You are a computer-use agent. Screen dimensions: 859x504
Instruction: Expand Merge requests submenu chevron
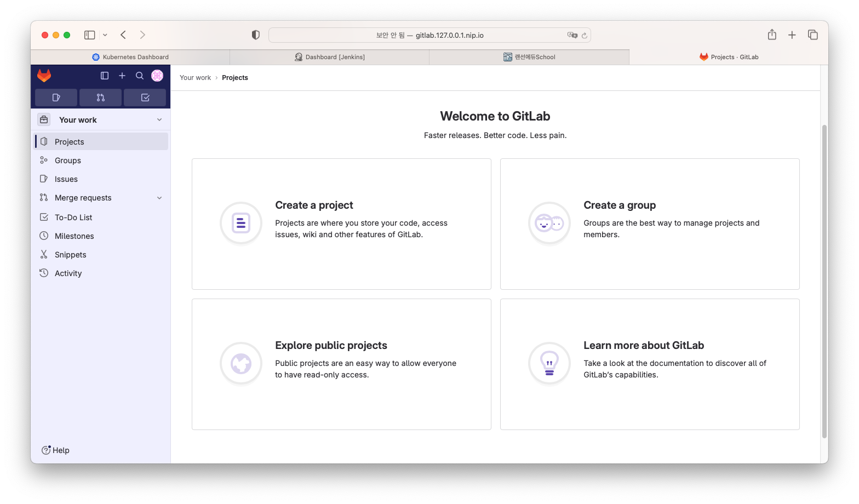[x=159, y=198]
